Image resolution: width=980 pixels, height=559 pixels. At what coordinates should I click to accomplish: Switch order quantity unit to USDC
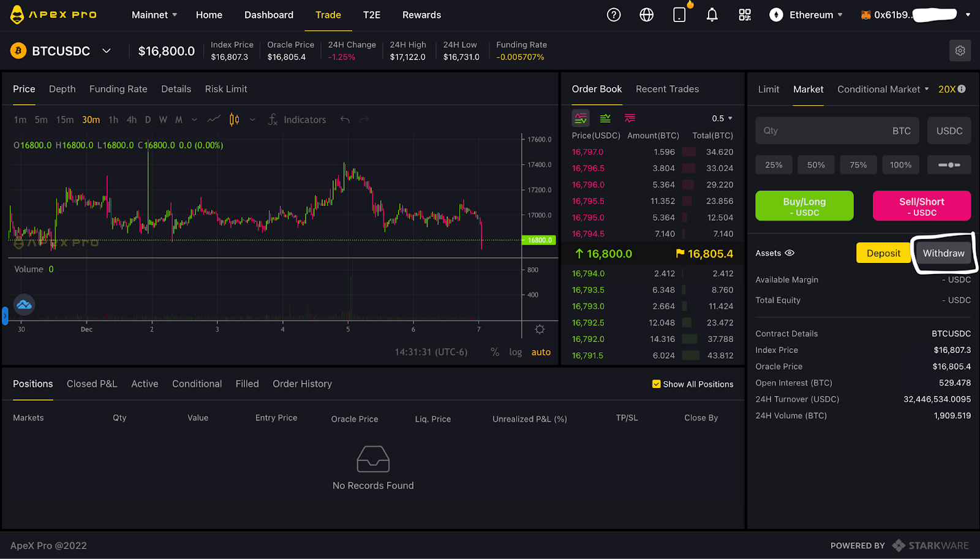(949, 131)
